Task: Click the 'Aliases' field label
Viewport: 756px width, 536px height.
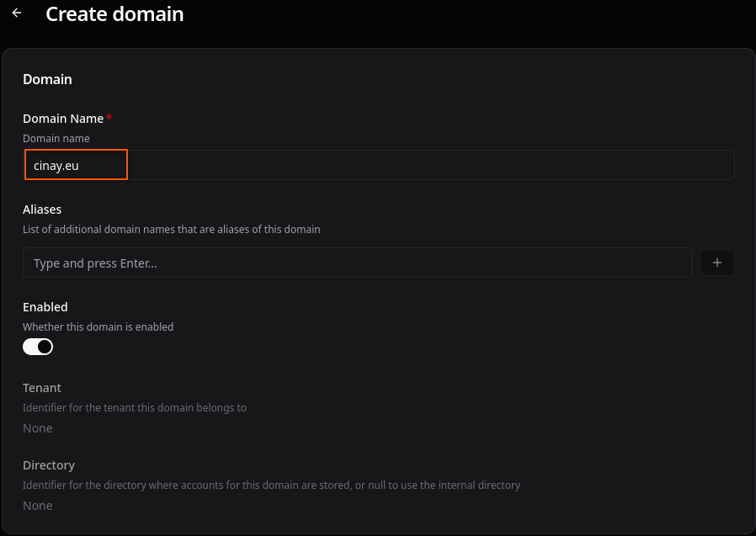Action: (x=42, y=210)
